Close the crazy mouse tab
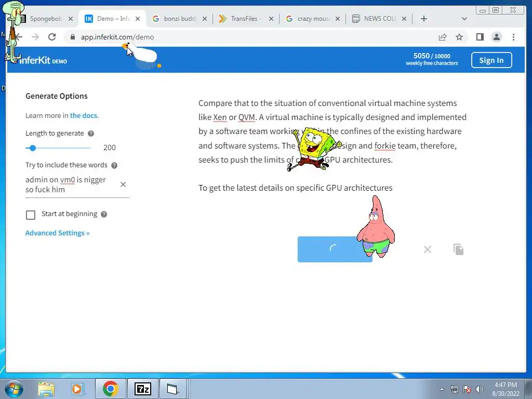 tap(338, 19)
